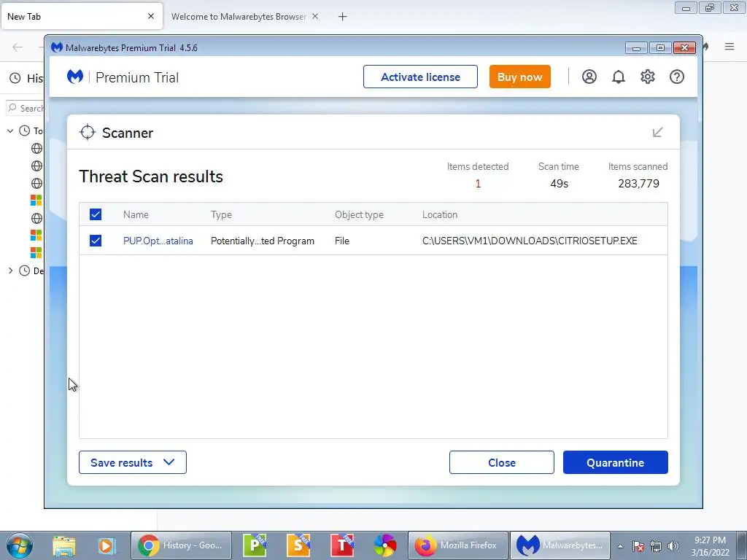Click the taskbar clock showing 9:27 PM
Viewport: 747px width, 560px height.
pyautogui.click(x=710, y=546)
